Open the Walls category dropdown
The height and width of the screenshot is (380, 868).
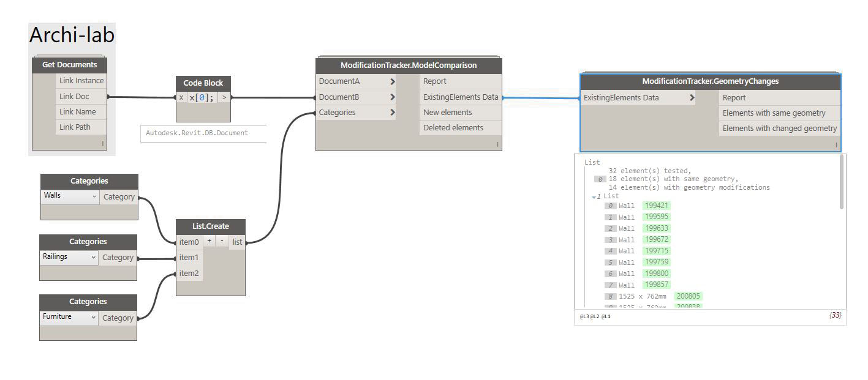point(94,196)
